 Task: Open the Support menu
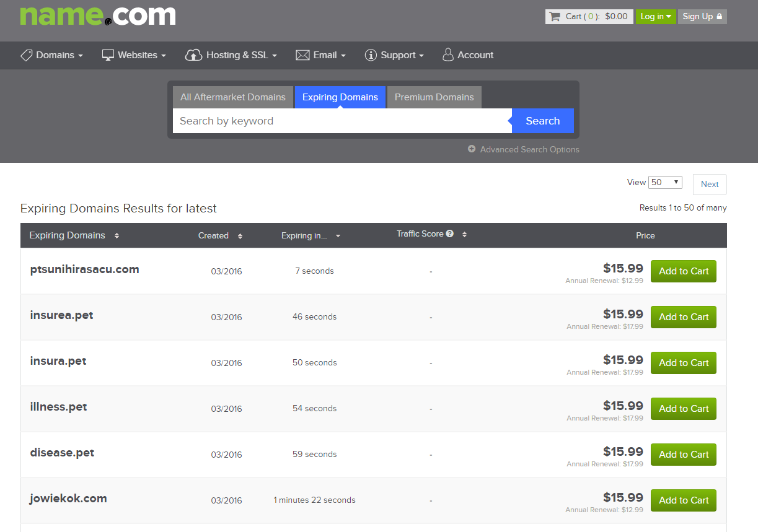coord(394,55)
